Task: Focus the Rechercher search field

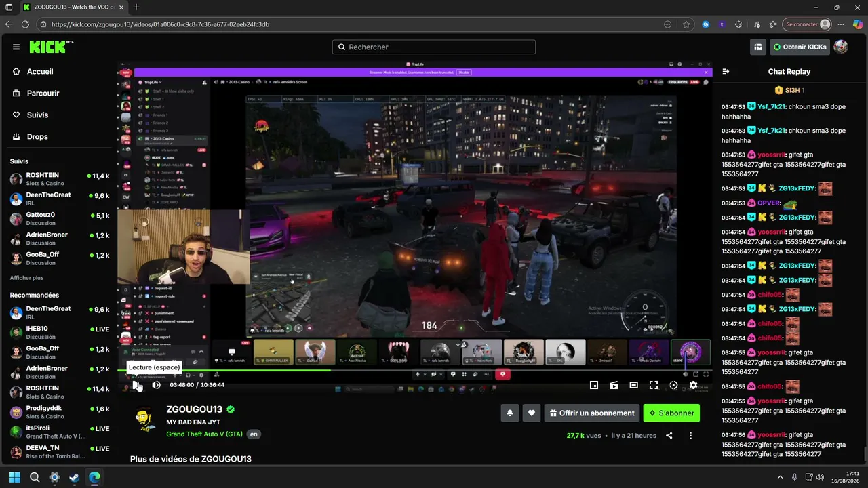Action: tap(434, 47)
